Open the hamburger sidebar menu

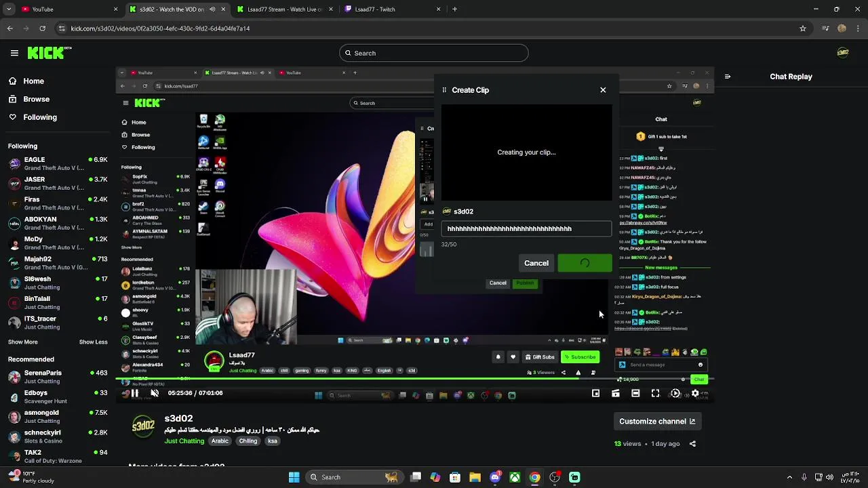click(14, 53)
